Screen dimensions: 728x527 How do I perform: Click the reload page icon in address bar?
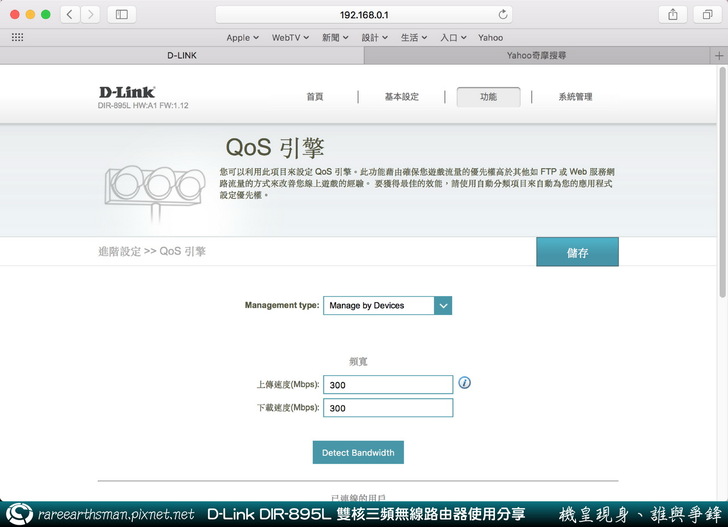point(502,15)
